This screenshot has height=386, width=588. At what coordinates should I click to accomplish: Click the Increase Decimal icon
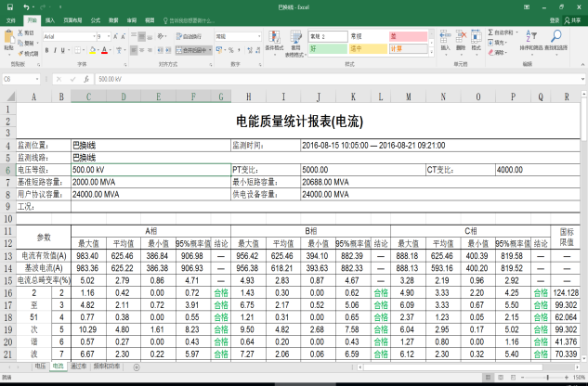coord(249,50)
